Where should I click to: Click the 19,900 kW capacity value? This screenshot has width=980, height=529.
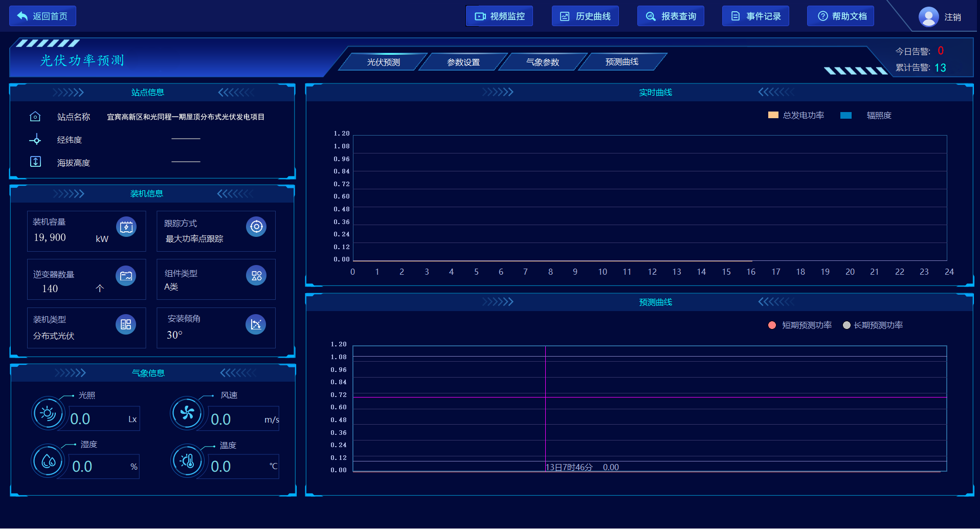pos(50,237)
